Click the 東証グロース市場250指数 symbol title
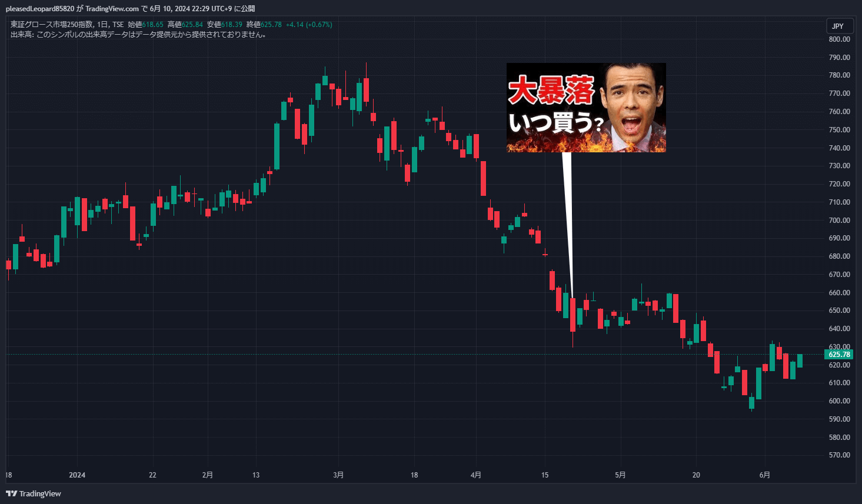 pos(52,25)
